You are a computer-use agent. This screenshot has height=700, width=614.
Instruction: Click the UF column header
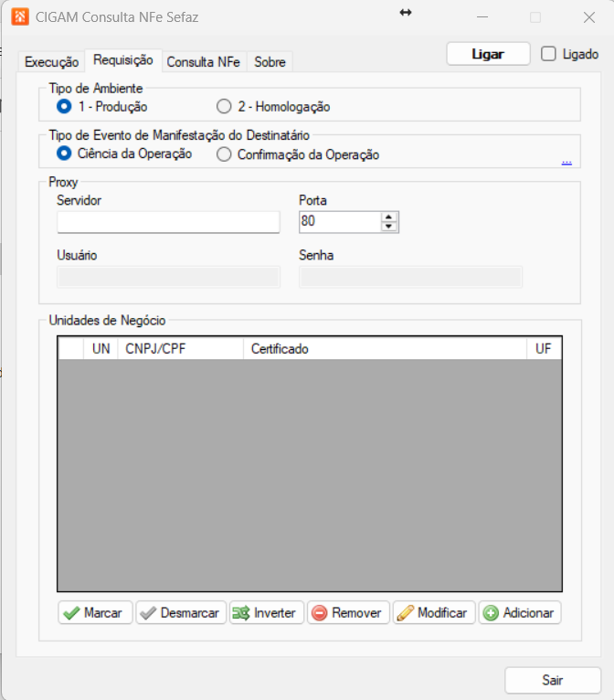point(544,349)
